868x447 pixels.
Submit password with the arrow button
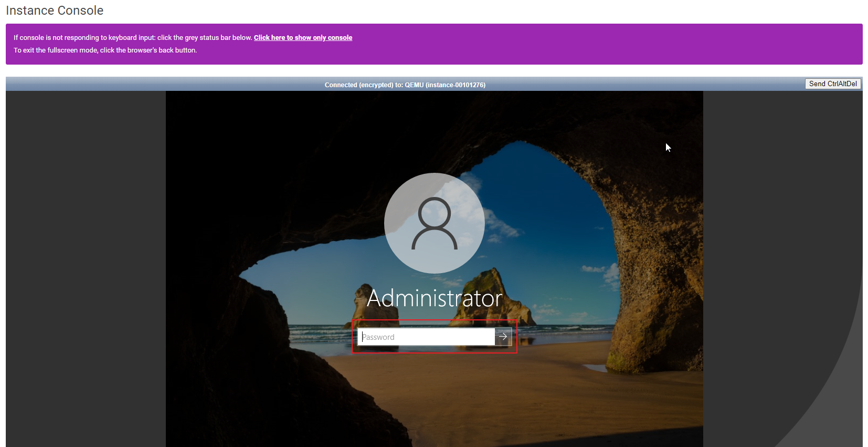click(503, 337)
